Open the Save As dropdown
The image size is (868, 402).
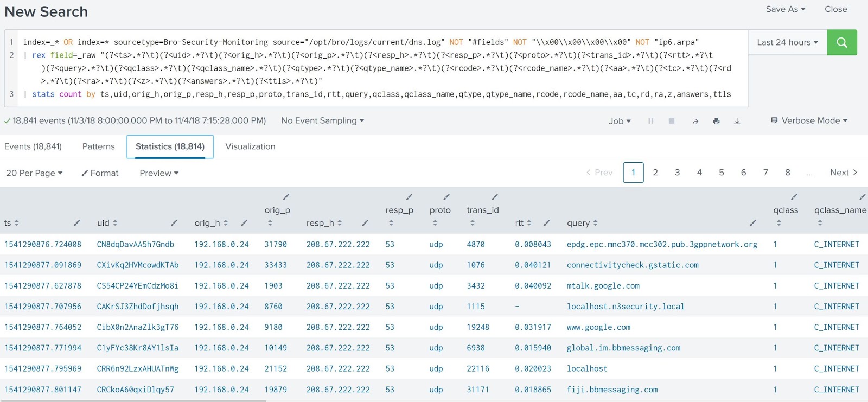coord(786,9)
